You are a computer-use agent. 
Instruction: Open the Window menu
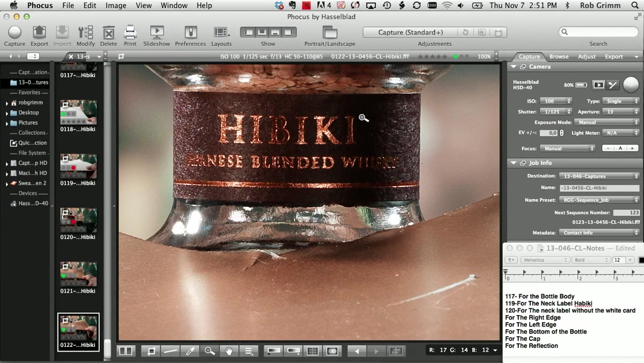(x=174, y=5)
